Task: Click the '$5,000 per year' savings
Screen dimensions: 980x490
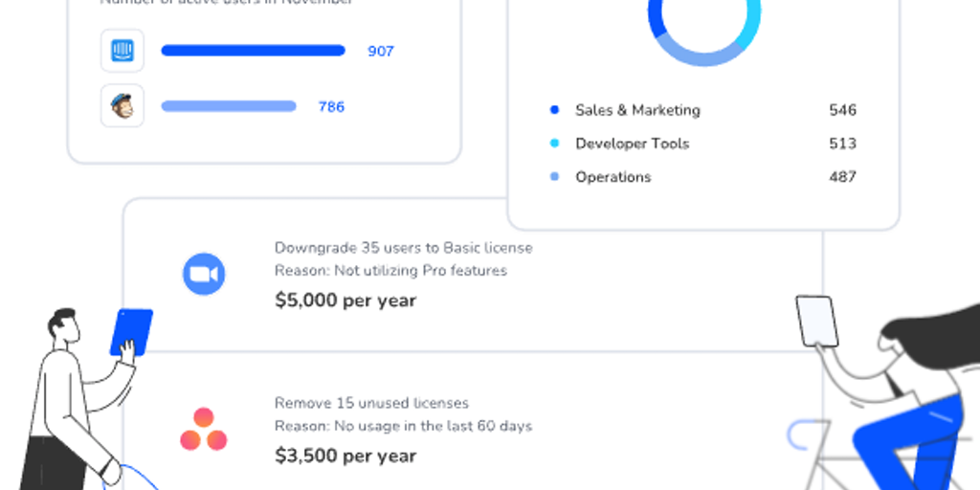Action: click(345, 301)
